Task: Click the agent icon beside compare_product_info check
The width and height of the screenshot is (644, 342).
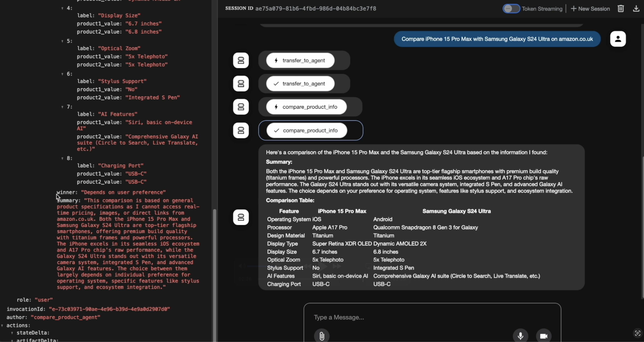Action: pyautogui.click(x=241, y=130)
